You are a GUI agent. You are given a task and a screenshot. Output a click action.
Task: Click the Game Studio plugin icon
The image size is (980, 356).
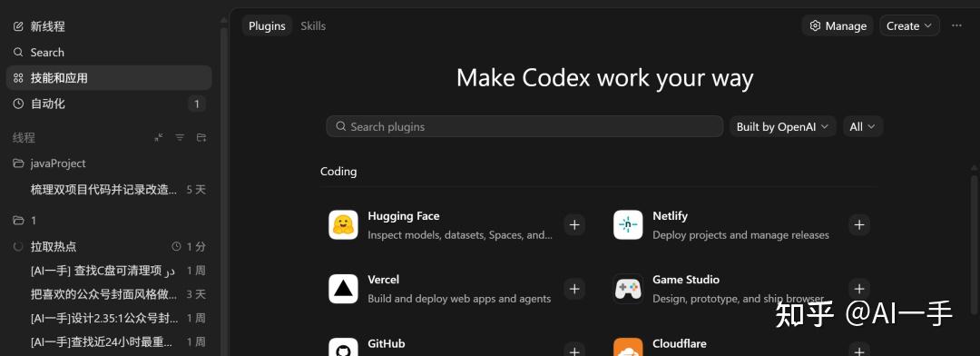(628, 289)
